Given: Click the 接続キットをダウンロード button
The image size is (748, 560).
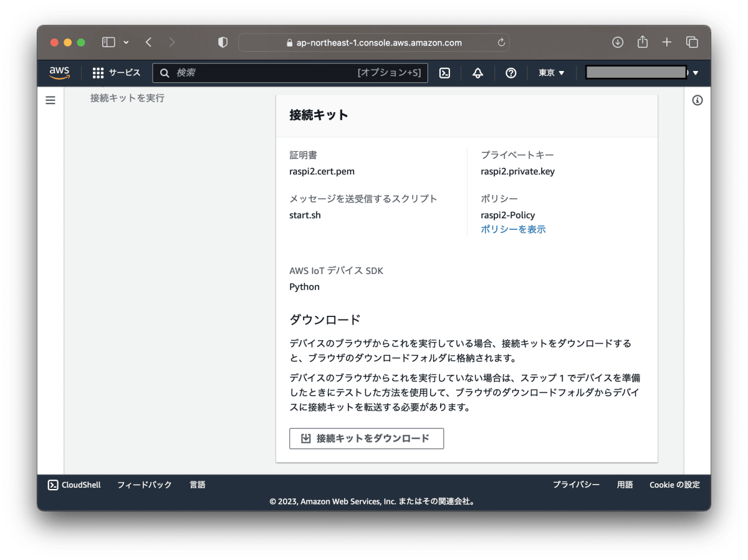Looking at the screenshot, I should click(x=367, y=439).
